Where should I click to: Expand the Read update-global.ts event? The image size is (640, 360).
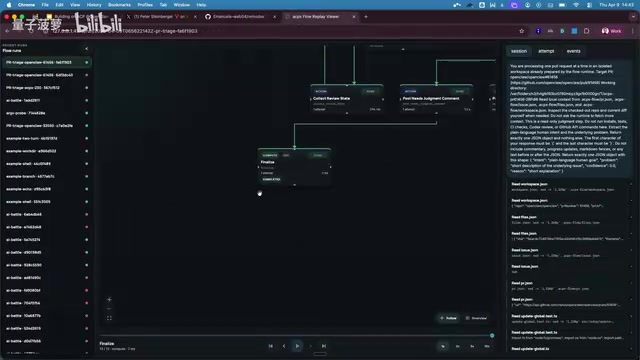570,349
